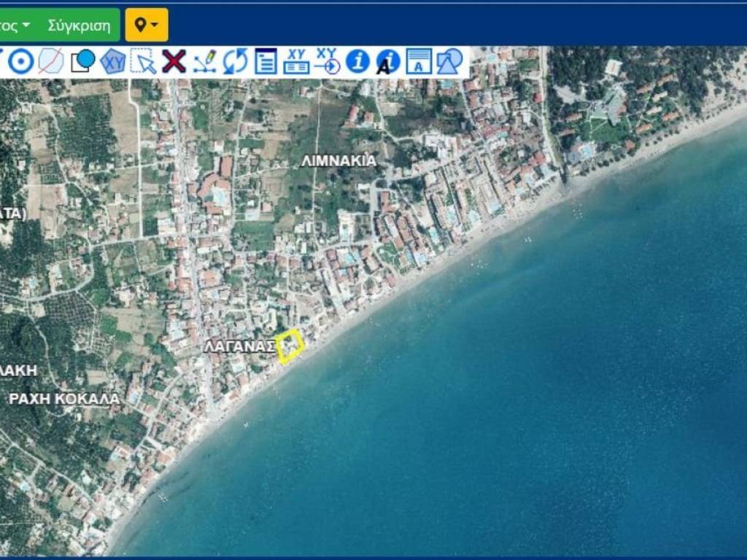Click the plain blue info icon
Image resolution: width=747 pixels, height=560 pixels.
pos(357,62)
